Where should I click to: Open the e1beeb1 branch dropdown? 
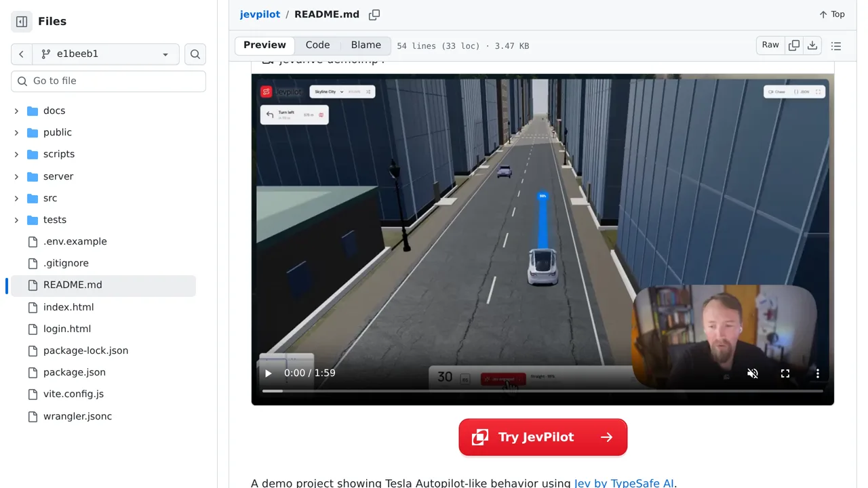(105, 54)
